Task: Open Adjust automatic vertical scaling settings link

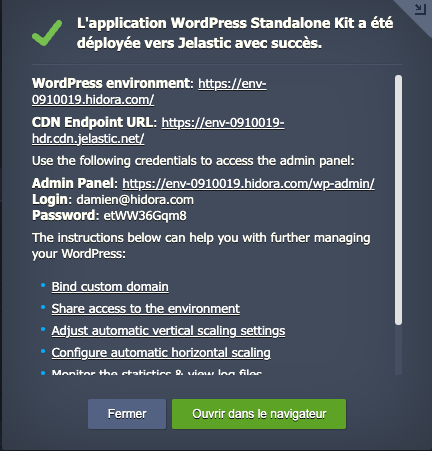Action: click(168, 331)
